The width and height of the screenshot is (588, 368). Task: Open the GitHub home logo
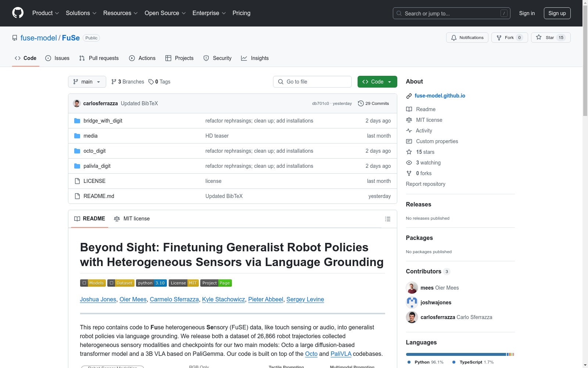pyautogui.click(x=18, y=13)
